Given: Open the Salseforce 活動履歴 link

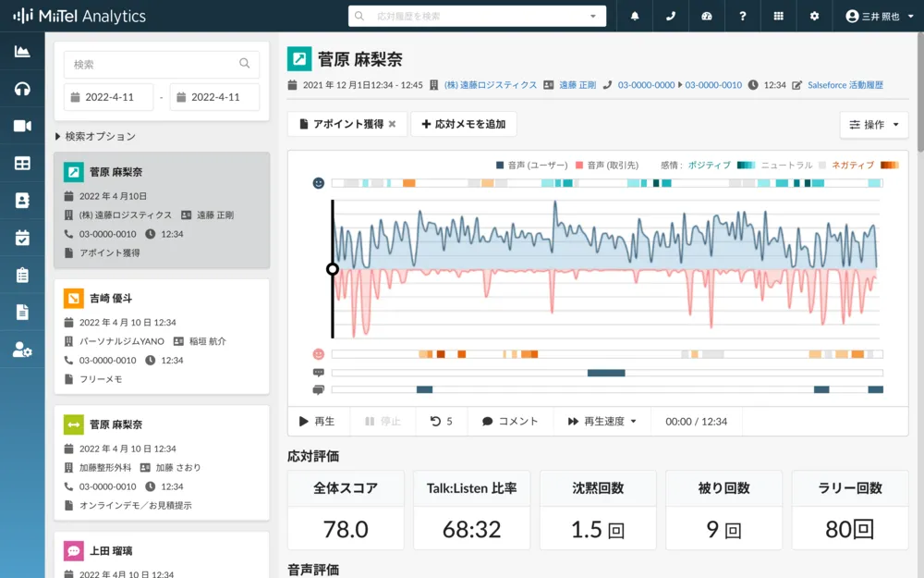Looking at the screenshot, I should 845,85.
